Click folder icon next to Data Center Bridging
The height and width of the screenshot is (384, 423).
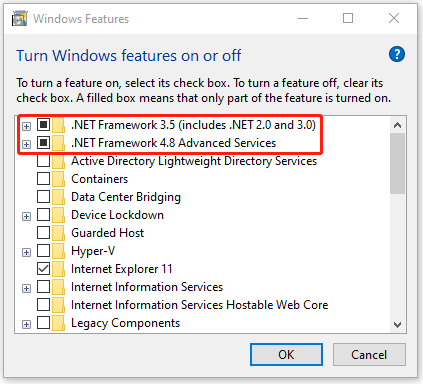click(59, 197)
